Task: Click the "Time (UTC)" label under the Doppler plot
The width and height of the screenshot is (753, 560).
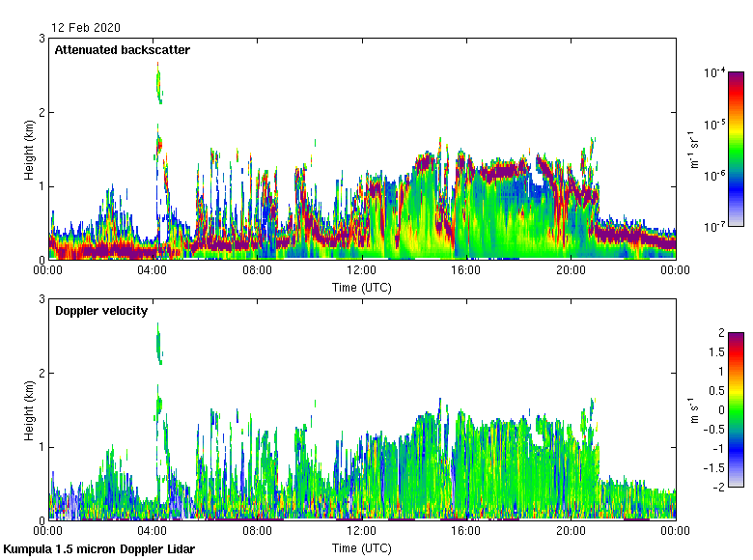Action: click(x=362, y=547)
